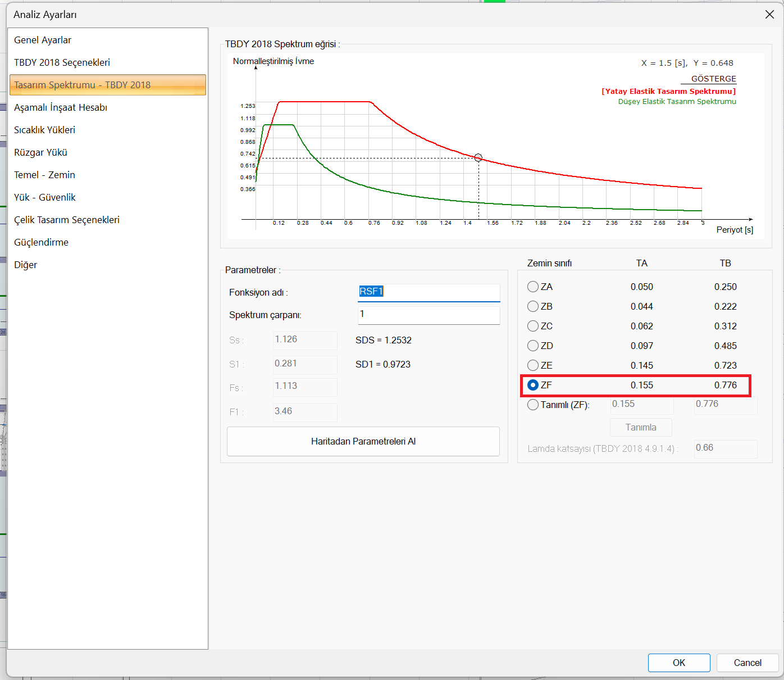Close the Analiz Ayarları dialog window
The image size is (784, 680).
[769, 15]
